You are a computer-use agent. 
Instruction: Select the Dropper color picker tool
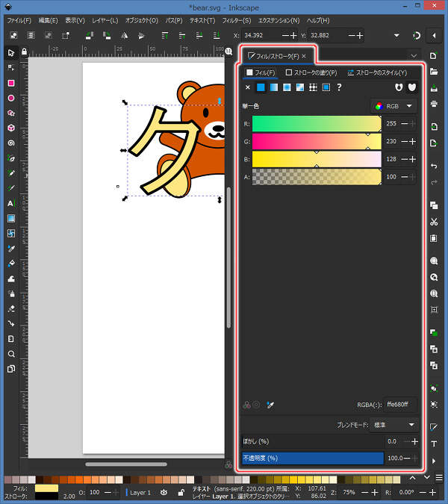(11, 249)
